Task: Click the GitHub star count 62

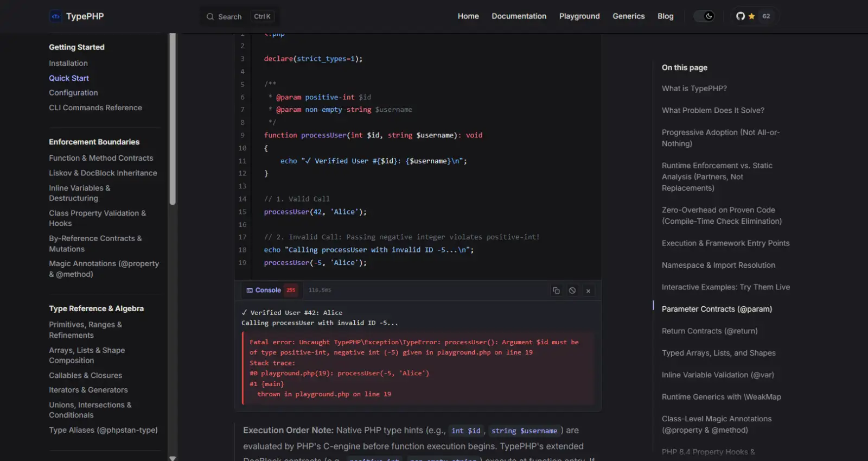Action: click(x=766, y=16)
